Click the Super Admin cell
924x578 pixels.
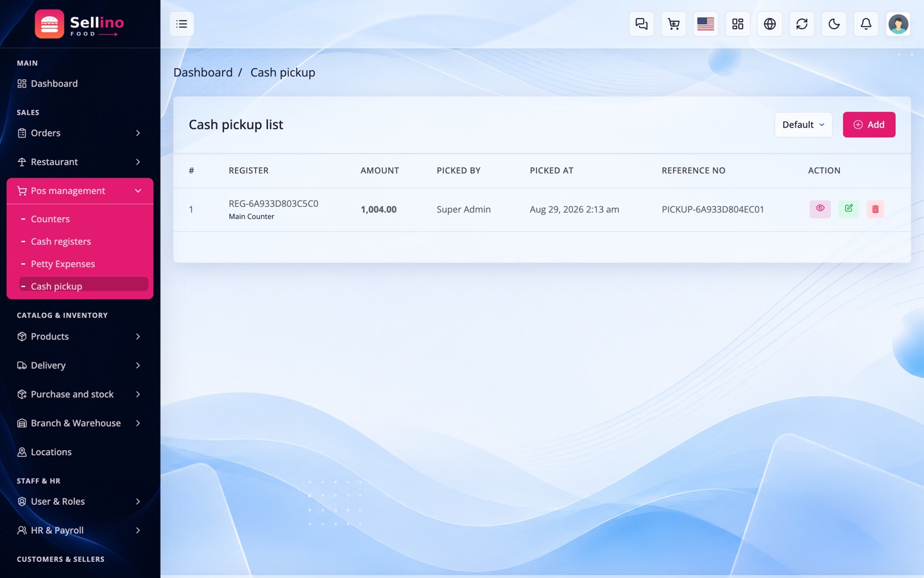[x=463, y=209]
